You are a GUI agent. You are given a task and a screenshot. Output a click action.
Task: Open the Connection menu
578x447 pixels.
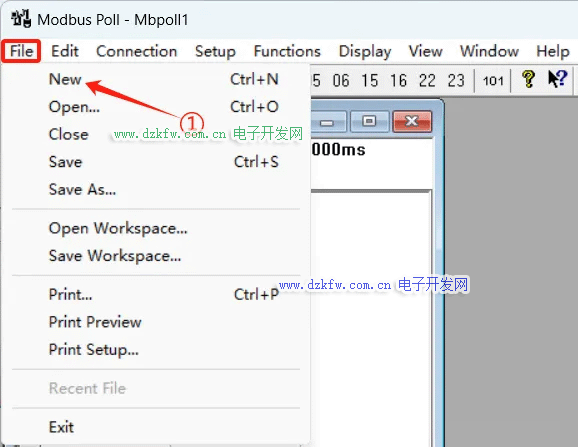click(x=136, y=51)
